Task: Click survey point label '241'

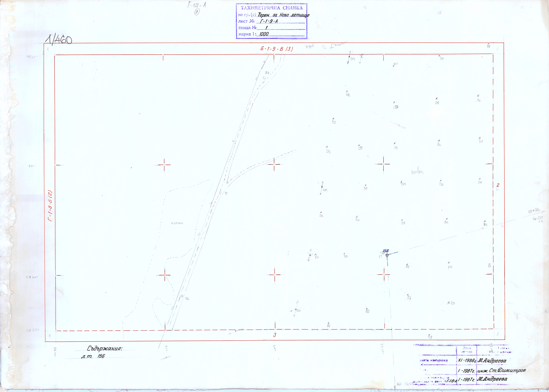Action: coord(480,182)
